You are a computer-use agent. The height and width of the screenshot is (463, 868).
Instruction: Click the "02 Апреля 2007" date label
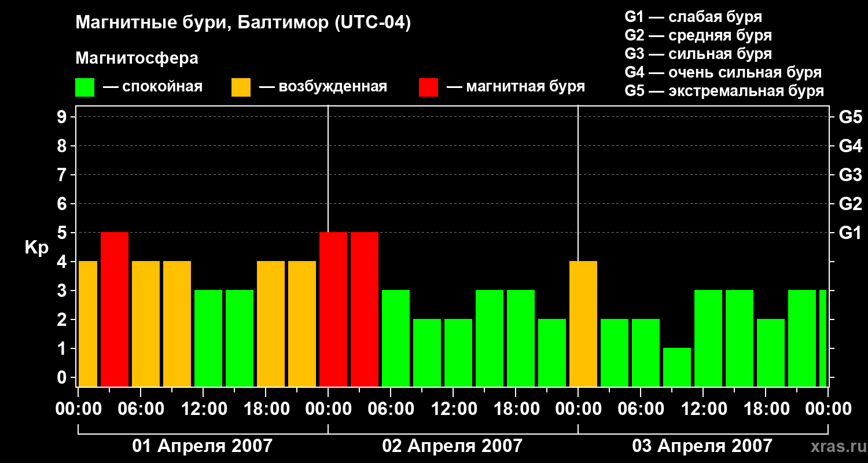(x=452, y=446)
